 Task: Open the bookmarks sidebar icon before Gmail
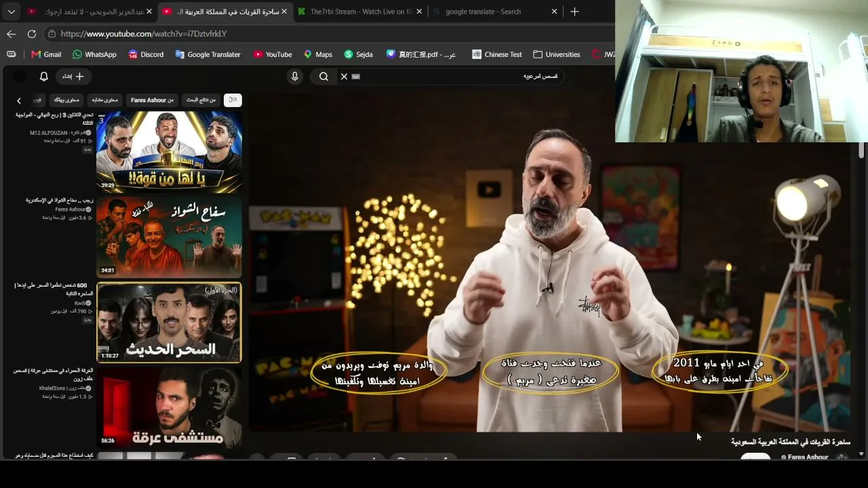click(12, 54)
